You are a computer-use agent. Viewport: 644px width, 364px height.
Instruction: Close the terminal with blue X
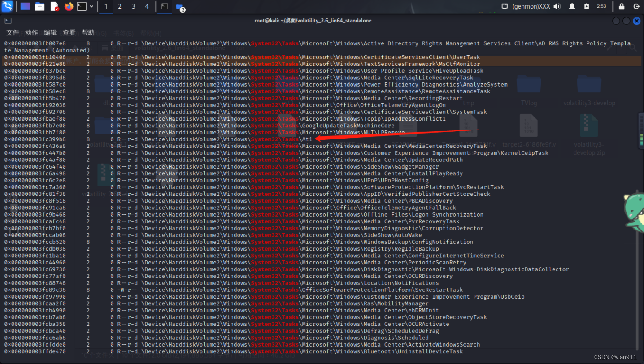click(637, 21)
